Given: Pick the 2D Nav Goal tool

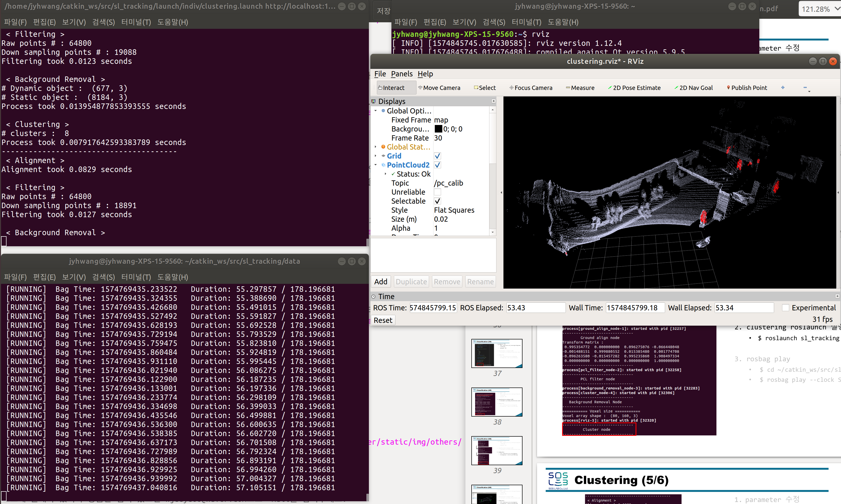Looking at the screenshot, I should (694, 88).
